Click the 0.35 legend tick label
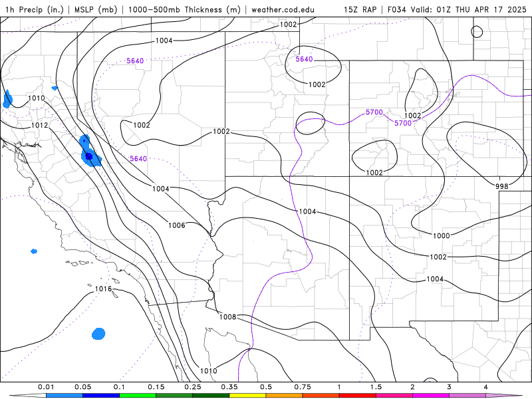 point(229,387)
